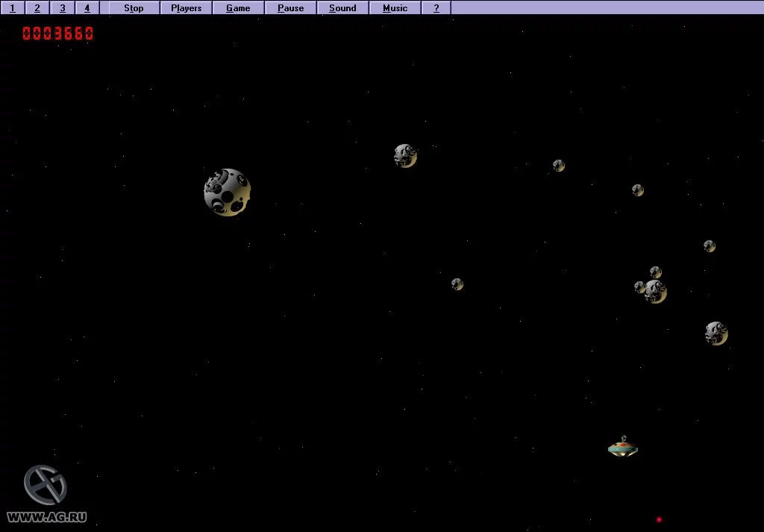Open help via the question mark
The image size is (764, 532).
click(436, 7)
